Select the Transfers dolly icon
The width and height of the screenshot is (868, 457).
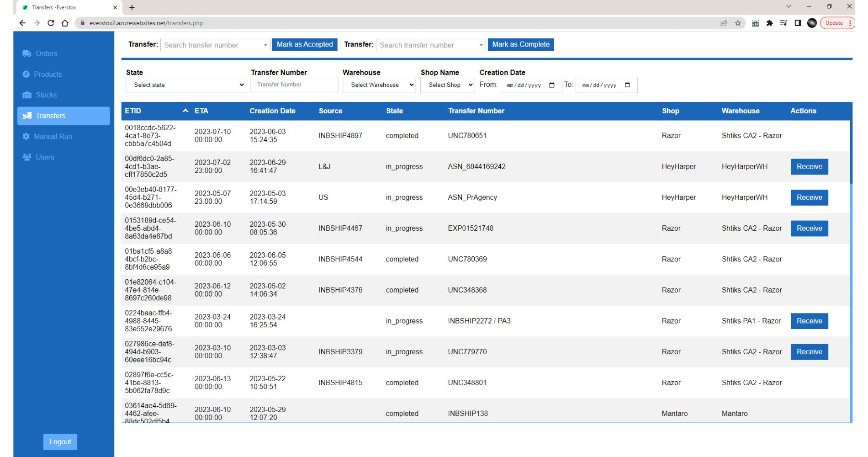pos(27,116)
